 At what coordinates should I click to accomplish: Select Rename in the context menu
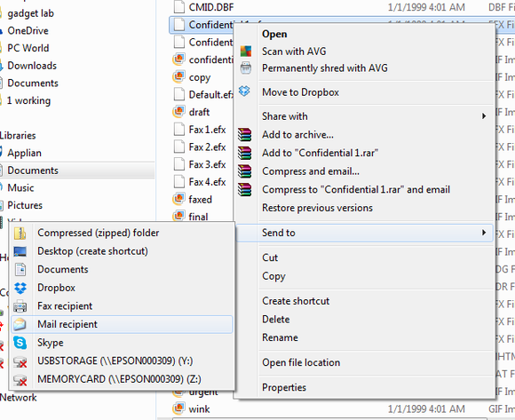(280, 337)
